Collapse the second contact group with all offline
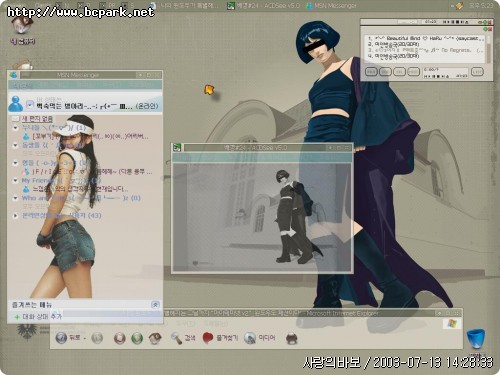Image resolution: width=500 pixels, height=375 pixels. pos(15,145)
